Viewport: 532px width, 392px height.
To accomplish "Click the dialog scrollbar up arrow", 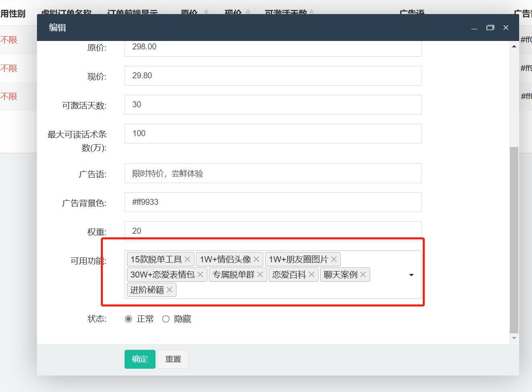I will (x=514, y=46).
